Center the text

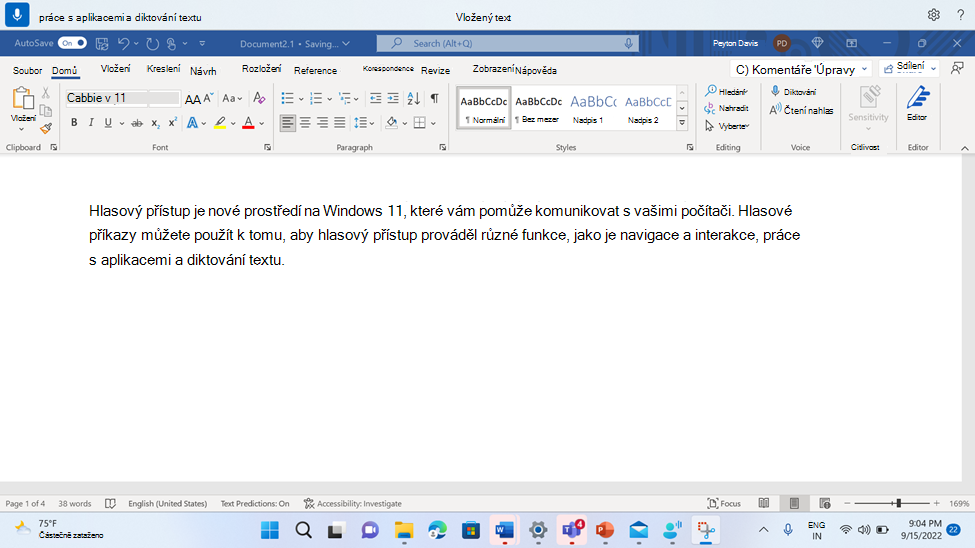pos(305,123)
